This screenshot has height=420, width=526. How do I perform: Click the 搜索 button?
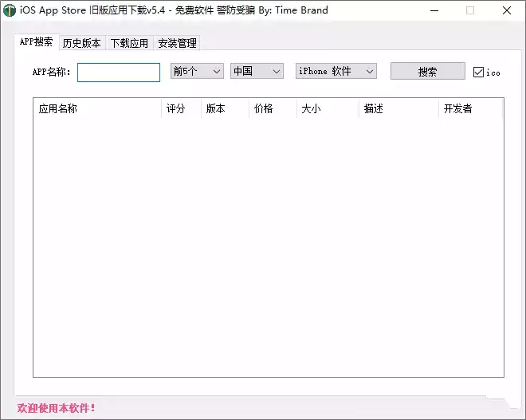click(428, 71)
